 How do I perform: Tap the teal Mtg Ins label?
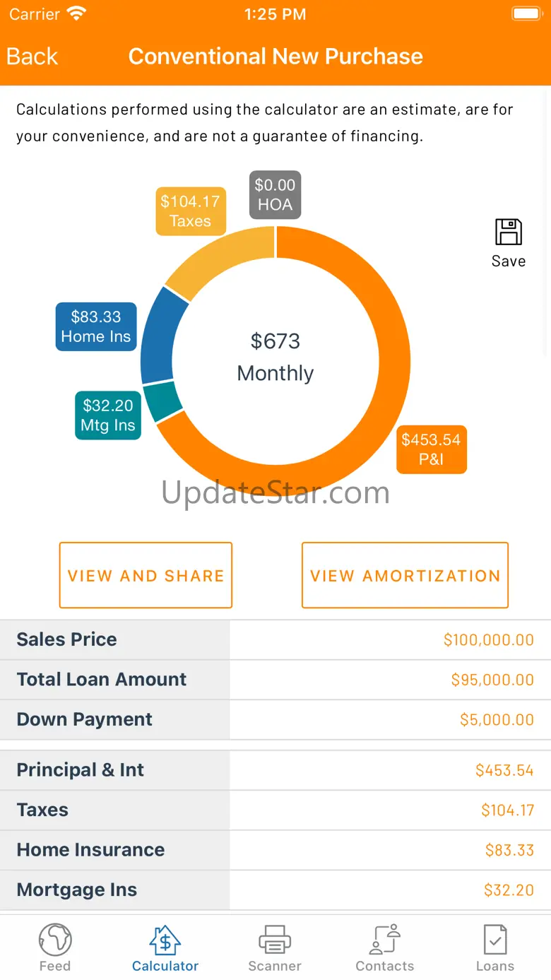(108, 415)
